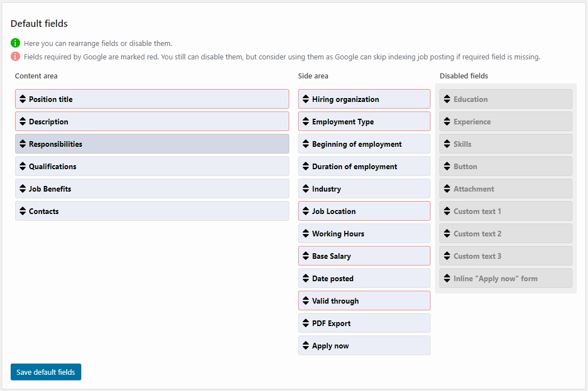Image resolution: width=588 pixels, height=391 pixels.
Task: Select the PDF Export field label
Action: coord(331,324)
